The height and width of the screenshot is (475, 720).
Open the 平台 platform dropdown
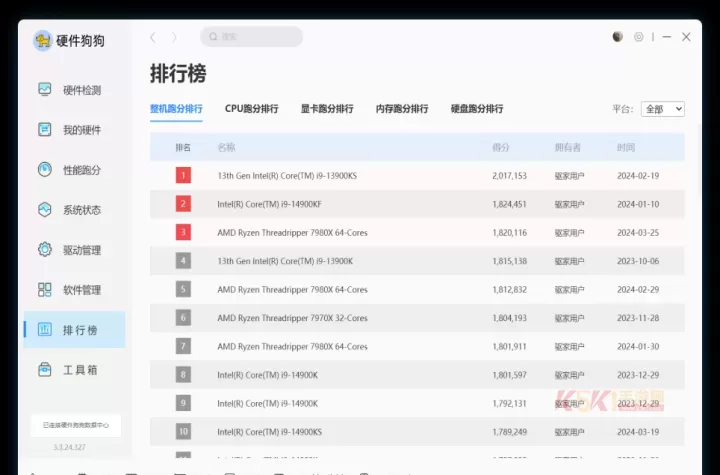coord(663,109)
